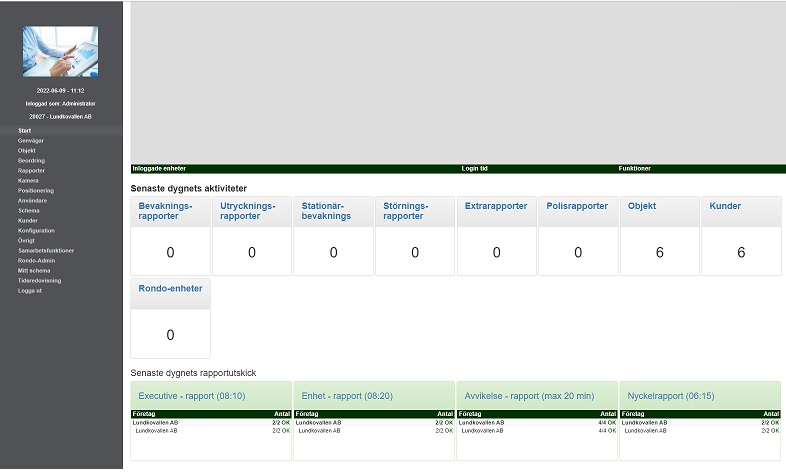Open Executive - rapport (08:10) header
Viewport: 786px width, 476px height.
[x=211, y=395]
